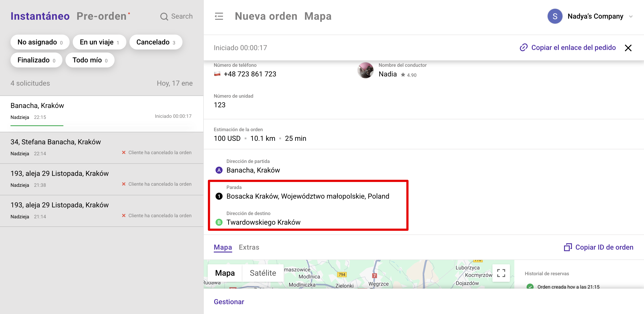The height and width of the screenshot is (314, 644).
Task: Click driver Nadia's avatar photo
Action: [365, 71]
